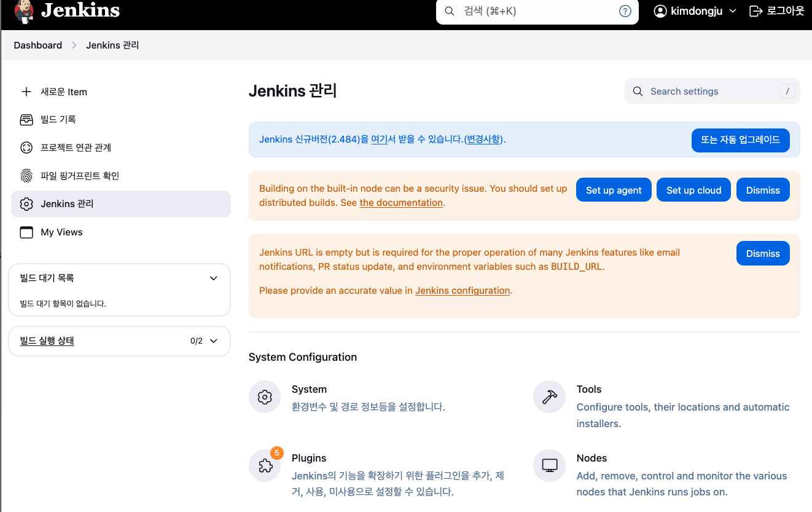The image size is (812, 512).
Task: Click the Plugins puzzle piece icon
Action: click(265, 466)
